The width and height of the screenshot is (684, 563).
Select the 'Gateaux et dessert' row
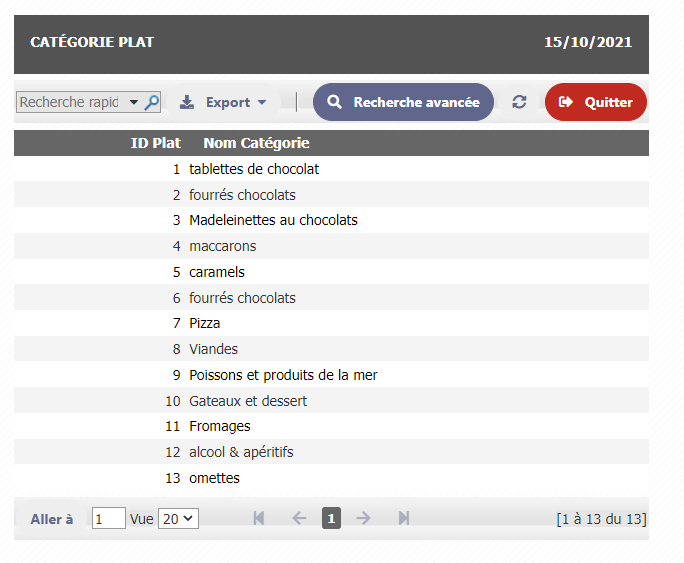(x=331, y=400)
